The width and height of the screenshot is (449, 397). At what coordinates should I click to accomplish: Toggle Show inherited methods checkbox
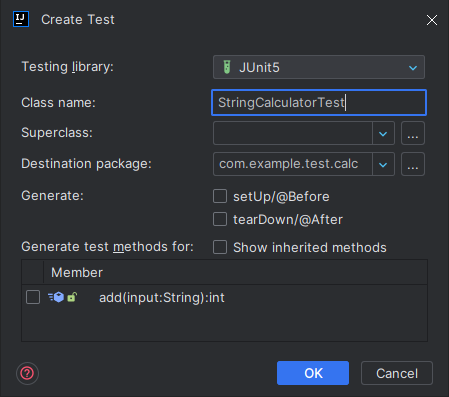[220, 247]
